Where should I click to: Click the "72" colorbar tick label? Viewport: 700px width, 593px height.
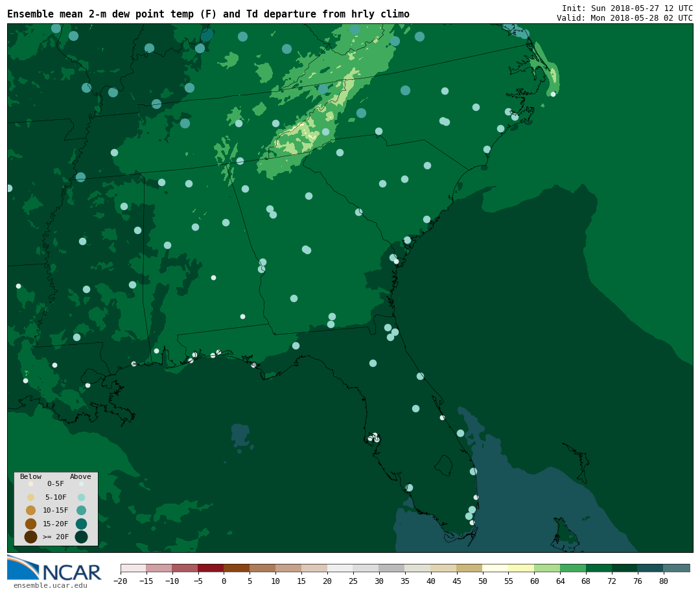pyautogui.click(x=612, y=581)
